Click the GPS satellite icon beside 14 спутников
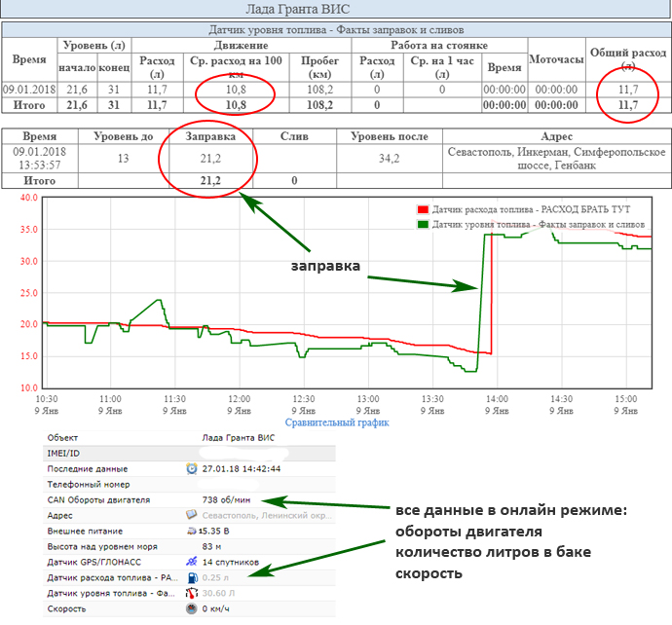 point(192,562)
